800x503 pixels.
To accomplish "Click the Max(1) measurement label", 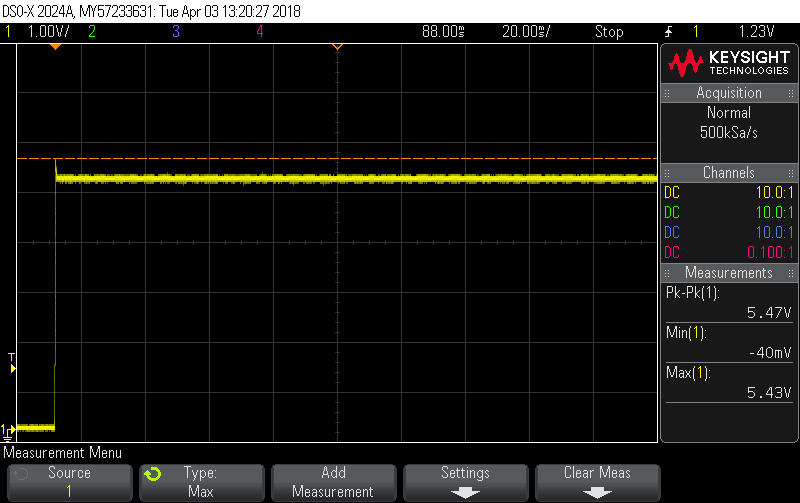I will (x=688, y=372).
